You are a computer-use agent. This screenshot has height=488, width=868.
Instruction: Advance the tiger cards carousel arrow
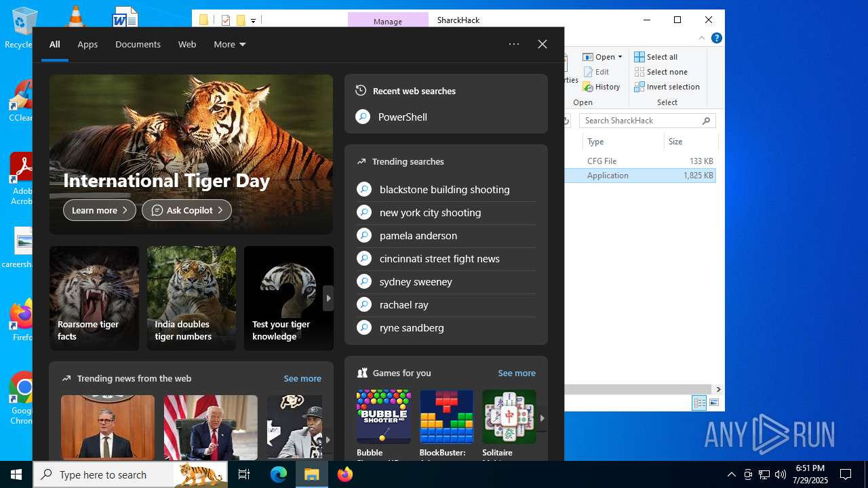tap(328, 298)
